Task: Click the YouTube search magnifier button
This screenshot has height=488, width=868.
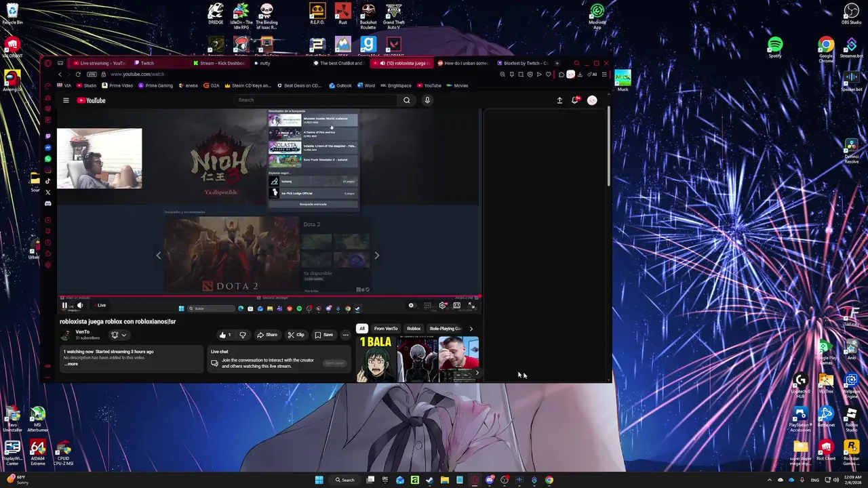Action: coord(406,100)
